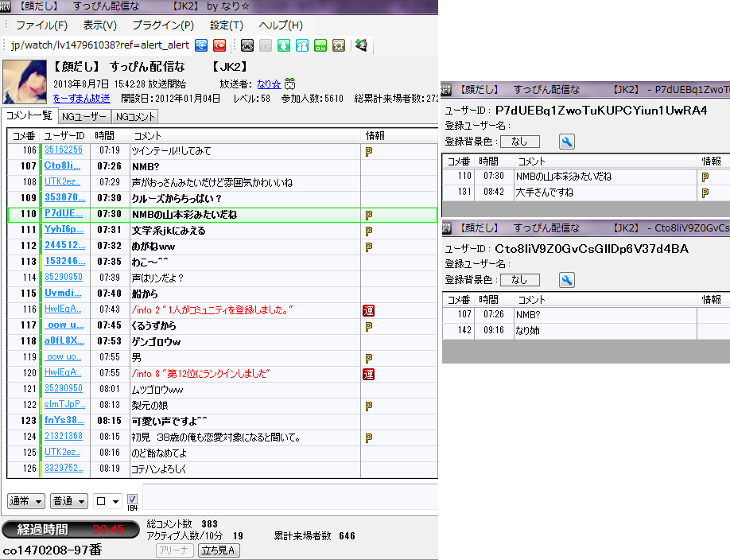Click premium P icon on comment 122 row
The image size is (730, 560).
tap(369, 406)
